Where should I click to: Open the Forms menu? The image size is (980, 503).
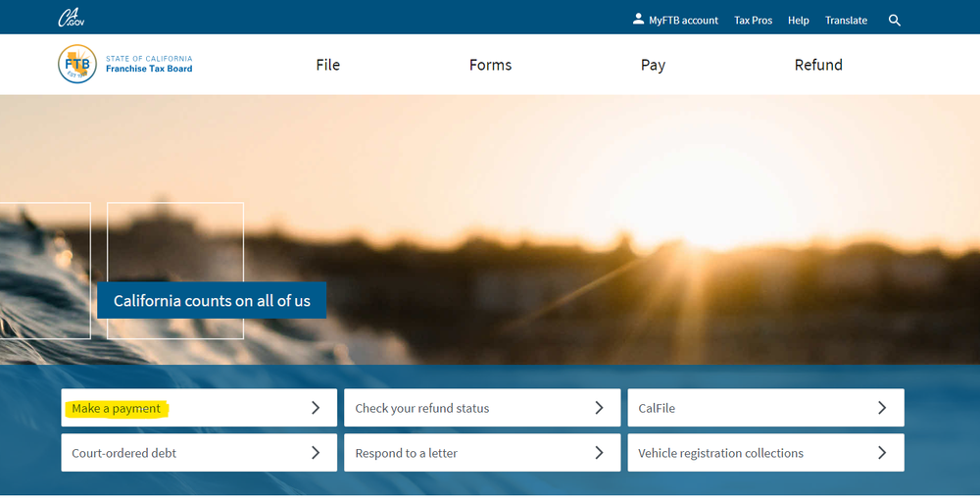pos(490,65)
